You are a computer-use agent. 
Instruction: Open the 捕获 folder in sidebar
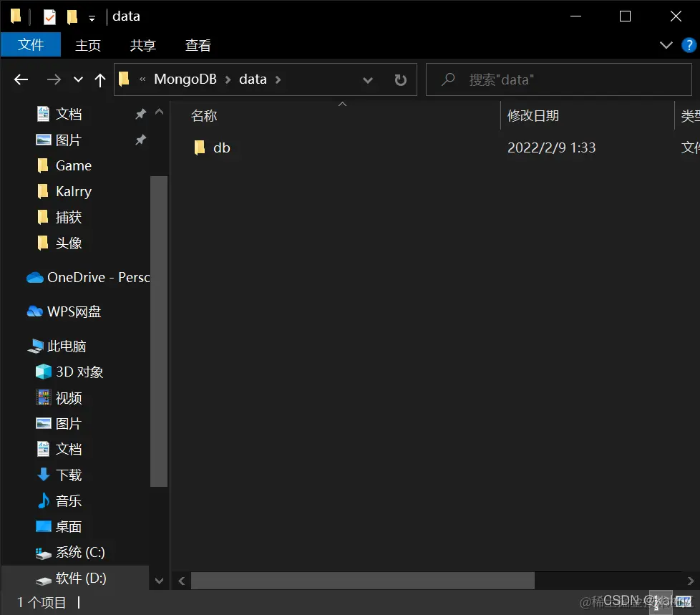68,218
